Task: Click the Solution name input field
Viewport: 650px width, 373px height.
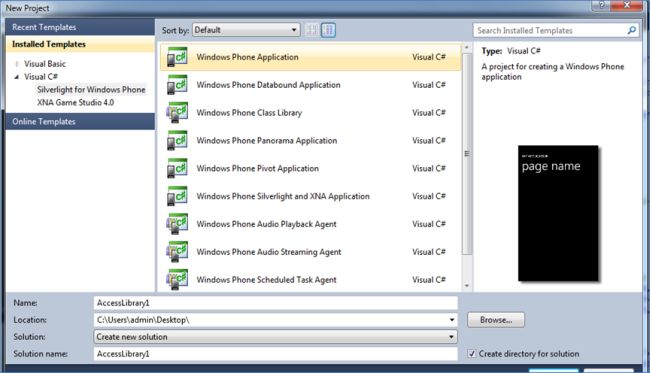Action: 276,354
